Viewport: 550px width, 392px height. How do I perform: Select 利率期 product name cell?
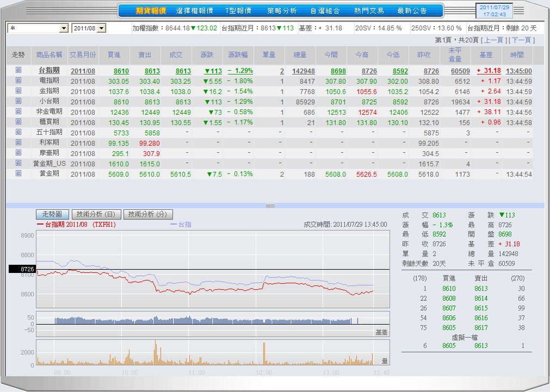point(49,142)
